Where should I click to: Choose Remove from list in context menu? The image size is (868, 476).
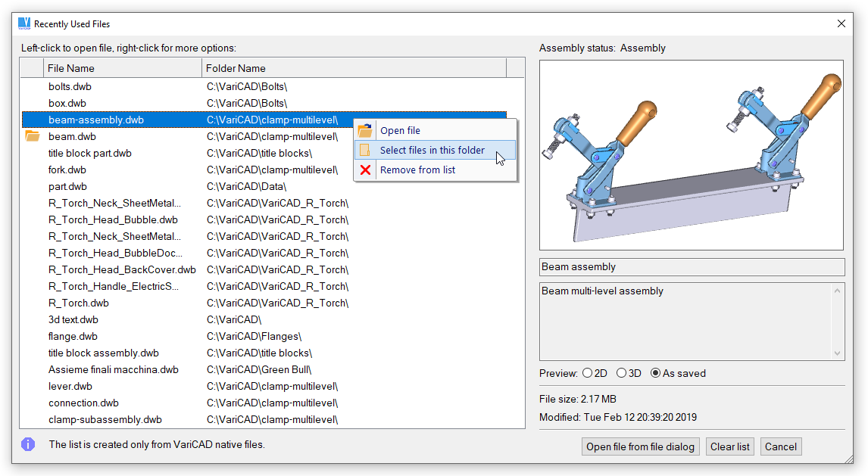(x=417, y=170)
